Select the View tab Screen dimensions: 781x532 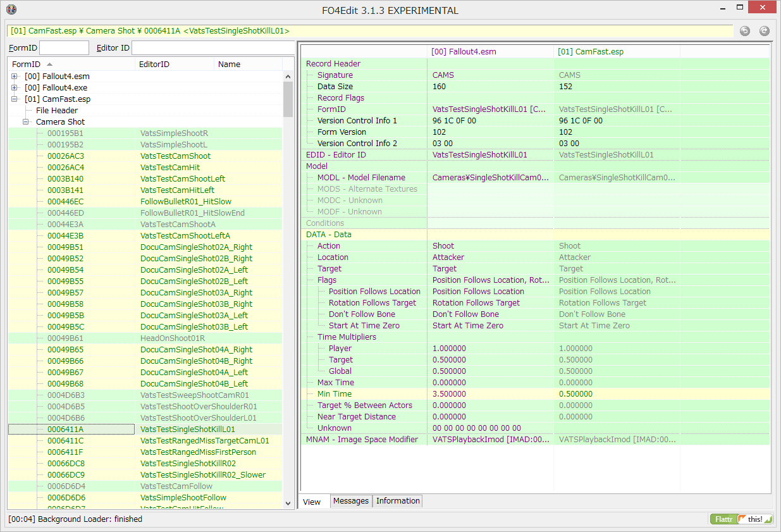tap(312, 502)
